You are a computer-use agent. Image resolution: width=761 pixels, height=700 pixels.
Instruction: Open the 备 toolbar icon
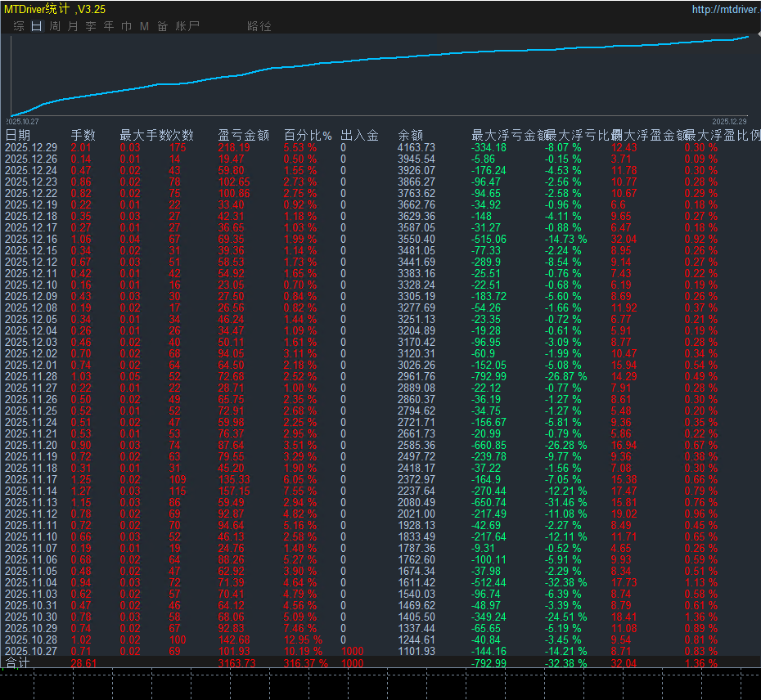(162, 25)
